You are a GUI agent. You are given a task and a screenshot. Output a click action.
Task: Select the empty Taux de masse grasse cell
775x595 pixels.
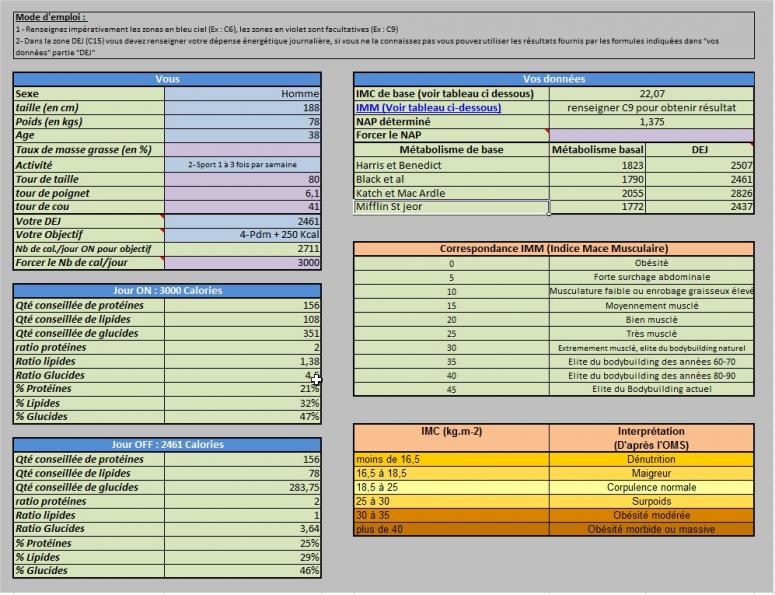(x=243, y=150)
